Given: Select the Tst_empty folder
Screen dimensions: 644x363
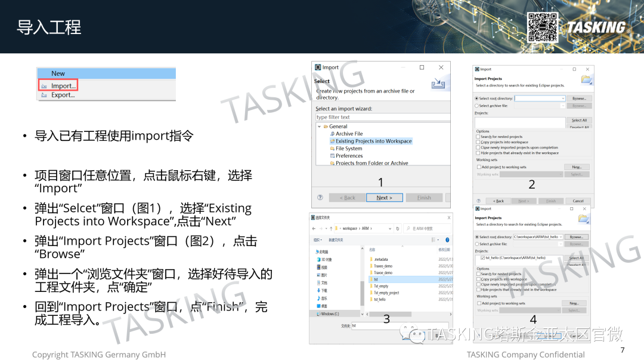Looking at the screenshot, I should (379, 286).
